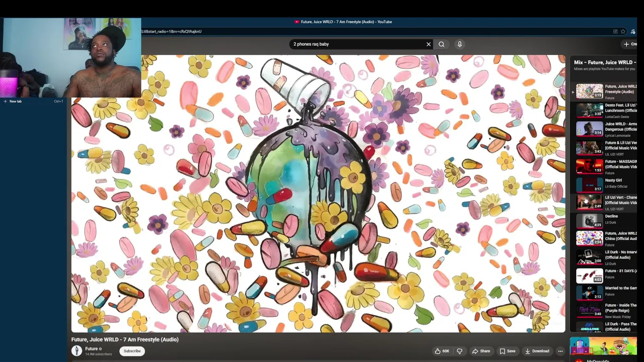Image resolution: width=644 pixels, height=362 pixels.
Task: Click the search magnifier button
Action: pyautogui.click(x=441, y=44)
